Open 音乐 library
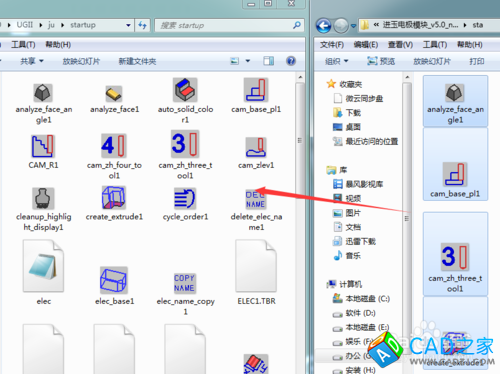The width and height of the screenshot is (500, 374). [x=347, y=256]
